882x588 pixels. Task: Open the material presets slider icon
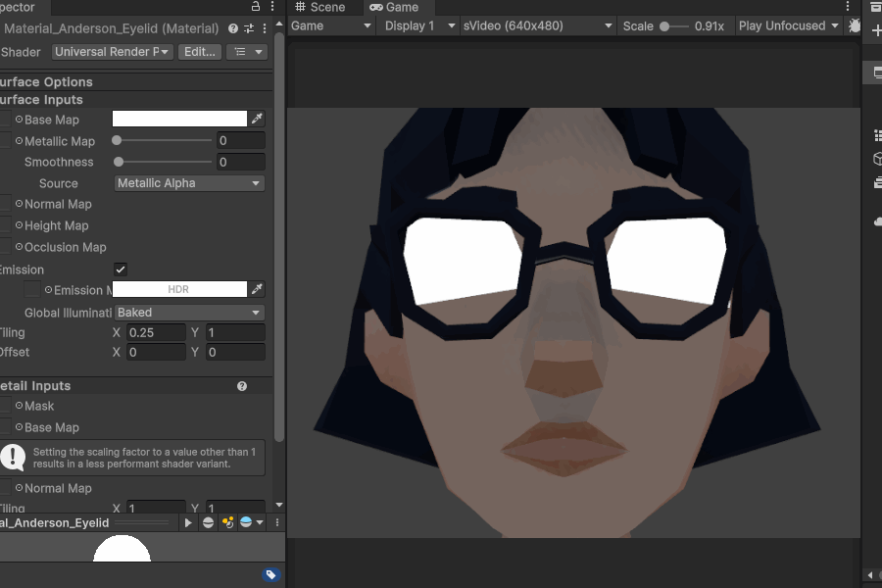[x=249, y=29]
